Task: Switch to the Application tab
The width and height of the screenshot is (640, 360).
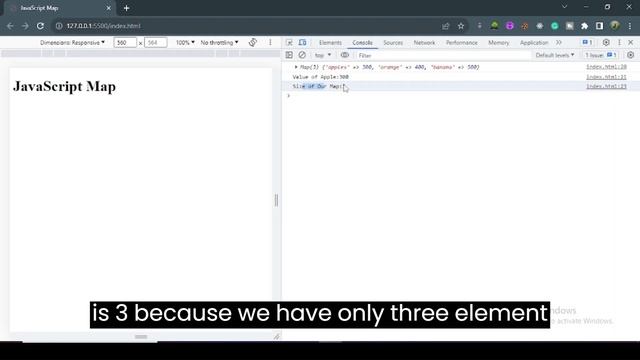Action: pyautogui.click(x=534, y=42)
